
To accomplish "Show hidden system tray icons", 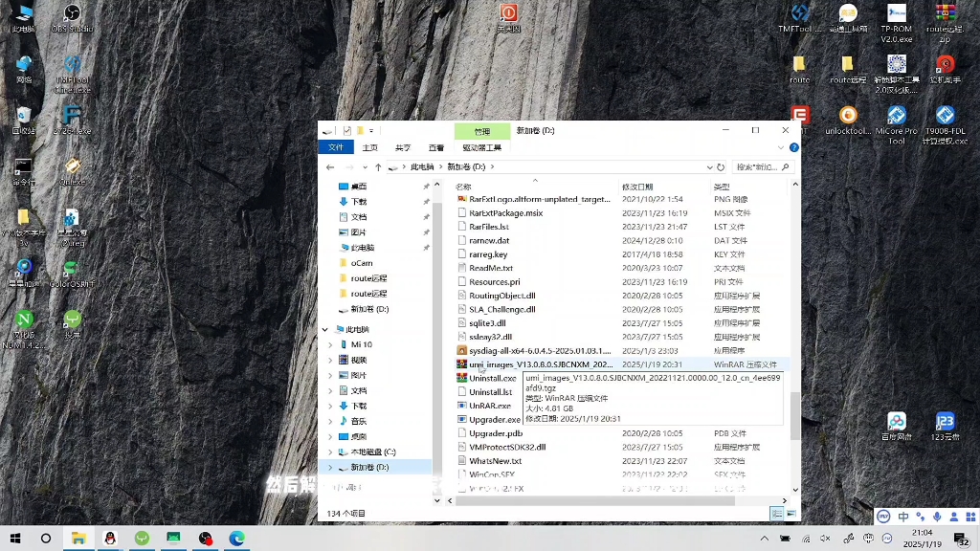I will coord(765,538).
